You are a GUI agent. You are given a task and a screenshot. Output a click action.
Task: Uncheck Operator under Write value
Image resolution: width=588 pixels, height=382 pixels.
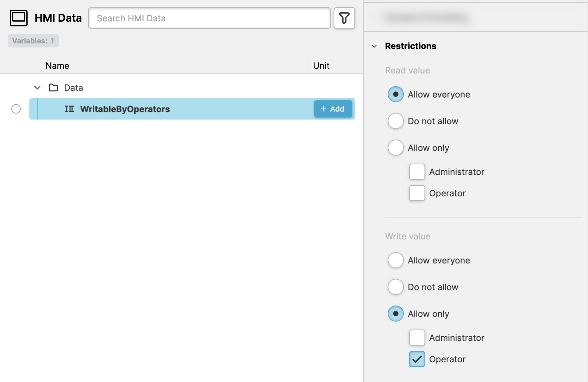coord(417,359)
